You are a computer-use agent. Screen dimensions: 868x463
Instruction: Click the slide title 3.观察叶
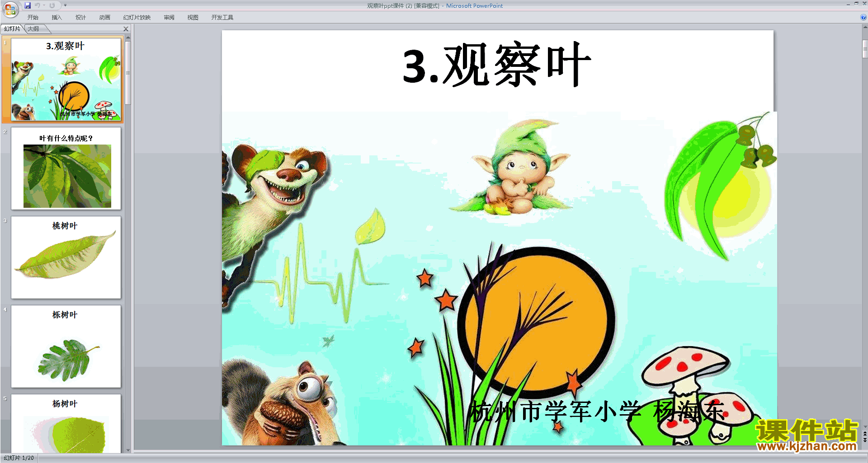pos(497,65)
